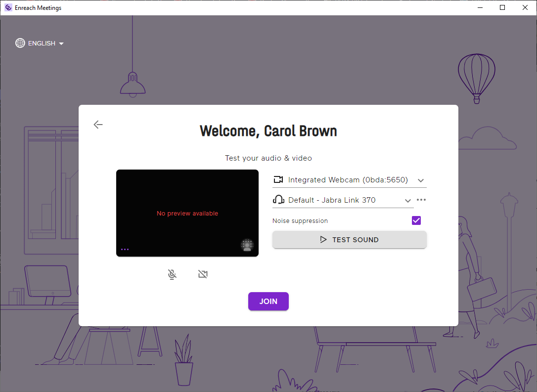
Task: Click the webcam camera icon
Action: [278, 180]
